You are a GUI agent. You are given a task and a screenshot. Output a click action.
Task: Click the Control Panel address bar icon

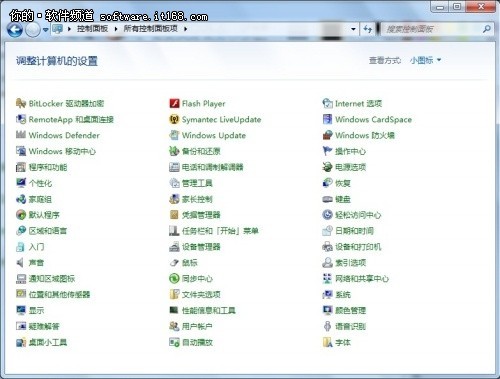(58, 29)
